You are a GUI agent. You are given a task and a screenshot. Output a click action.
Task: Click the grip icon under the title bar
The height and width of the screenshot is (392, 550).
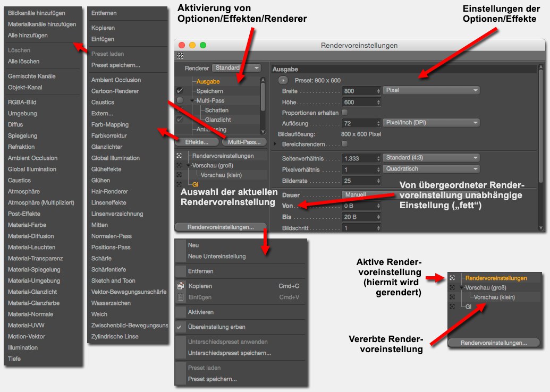180,55
